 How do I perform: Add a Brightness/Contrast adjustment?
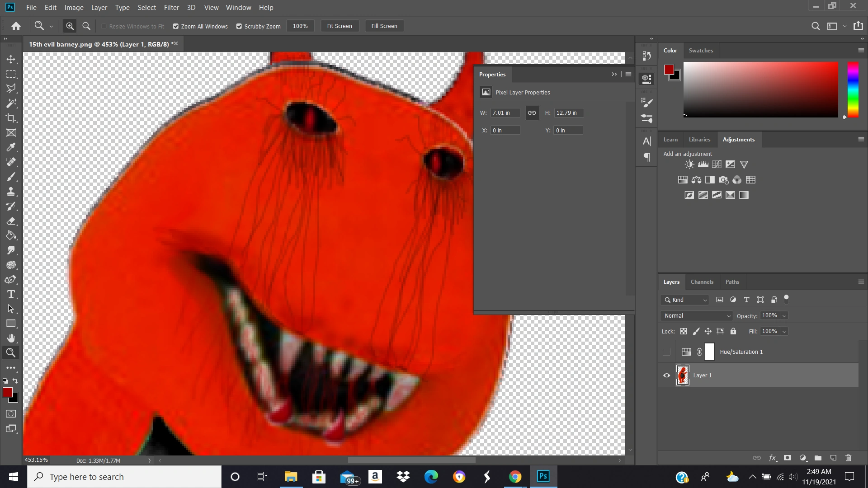pos(689,164)
